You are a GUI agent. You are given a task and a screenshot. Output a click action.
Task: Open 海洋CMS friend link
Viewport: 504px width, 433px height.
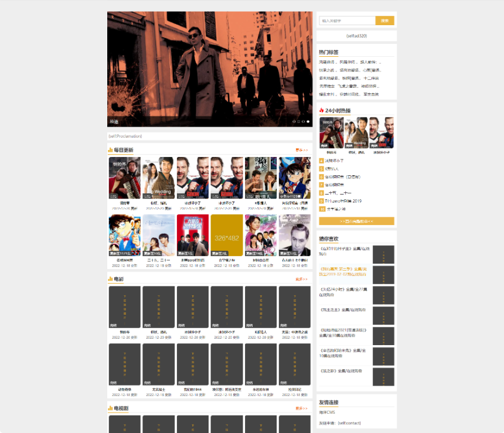point(327,412)
